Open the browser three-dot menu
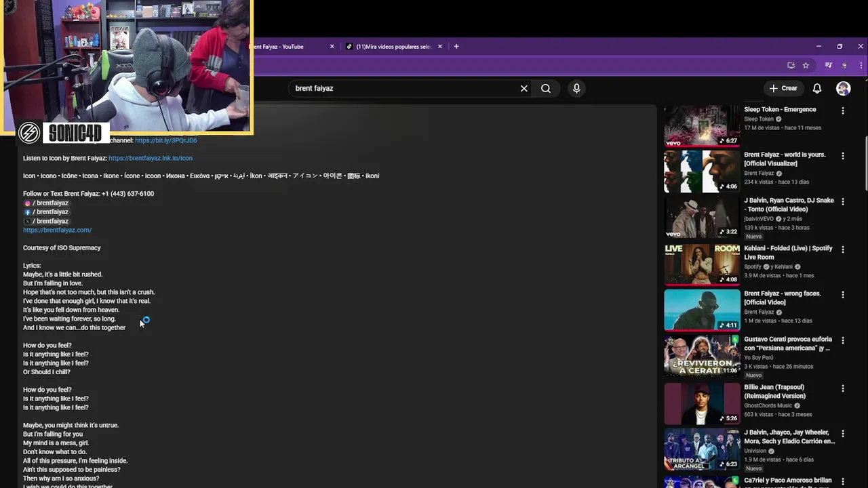The width and height of the screenshot is (868, 488). click(861, 65)
